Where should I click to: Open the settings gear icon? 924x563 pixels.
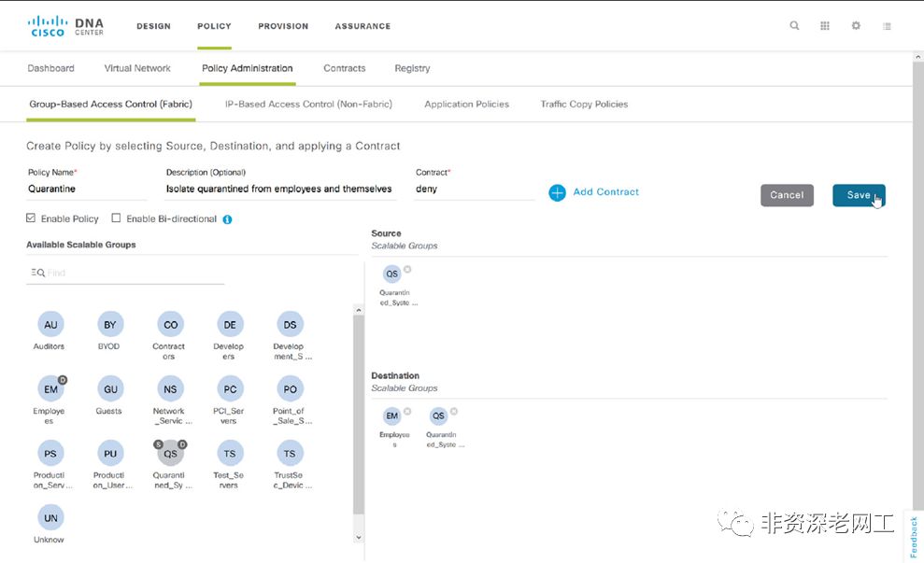tap(856, 26)
